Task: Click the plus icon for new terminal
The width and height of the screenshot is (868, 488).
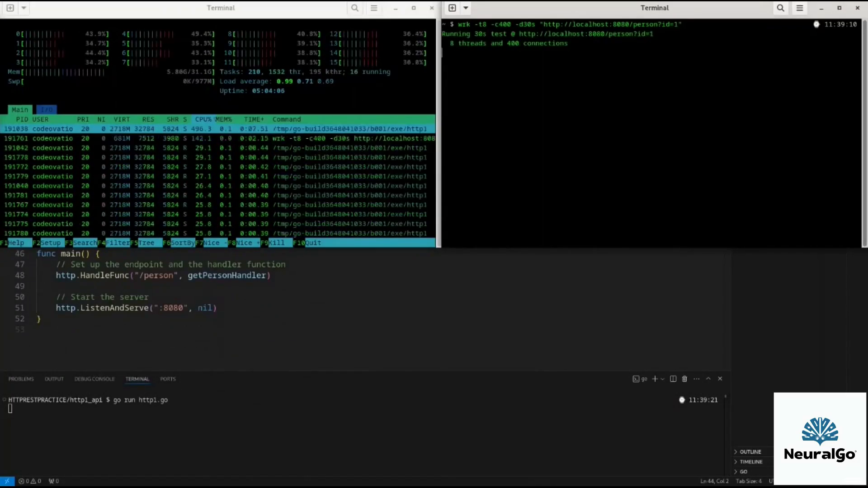Action: (655, 379)
